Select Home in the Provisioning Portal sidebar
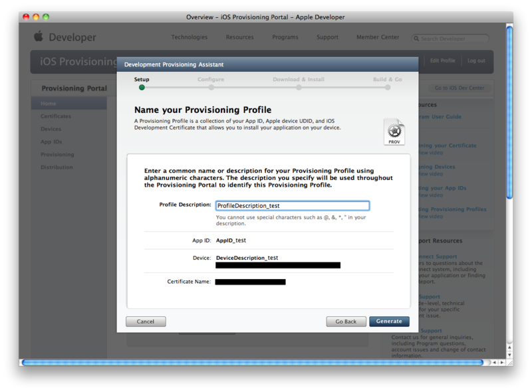The image size is (532, 392). (69, 104)
